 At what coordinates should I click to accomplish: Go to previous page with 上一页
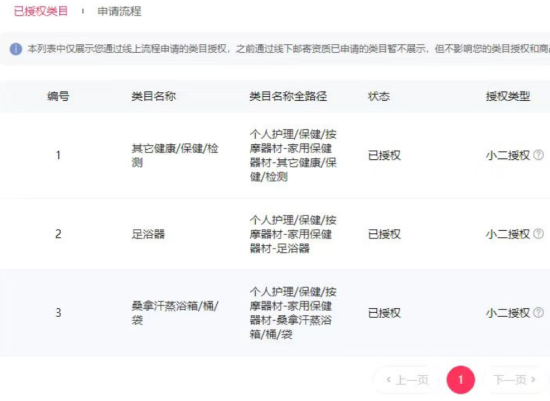407,380
